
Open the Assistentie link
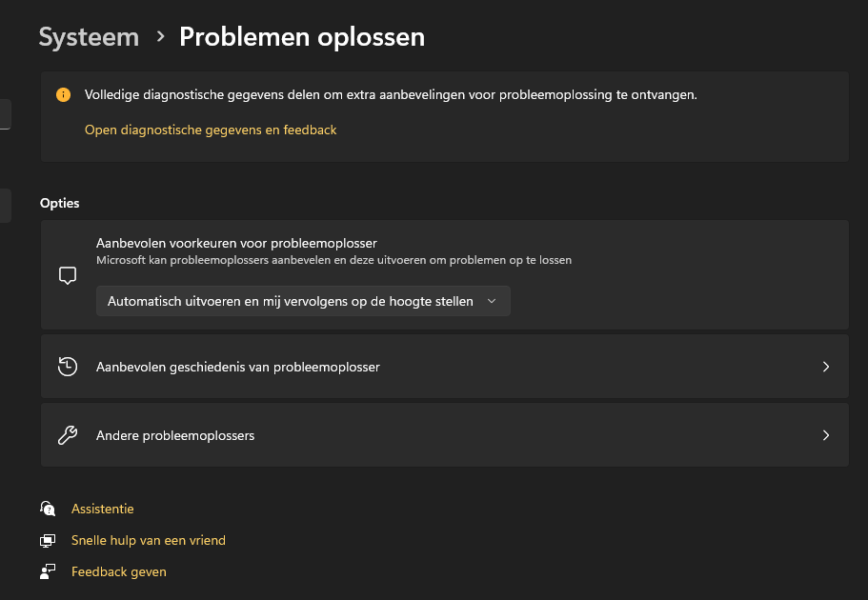click(102, 509)
